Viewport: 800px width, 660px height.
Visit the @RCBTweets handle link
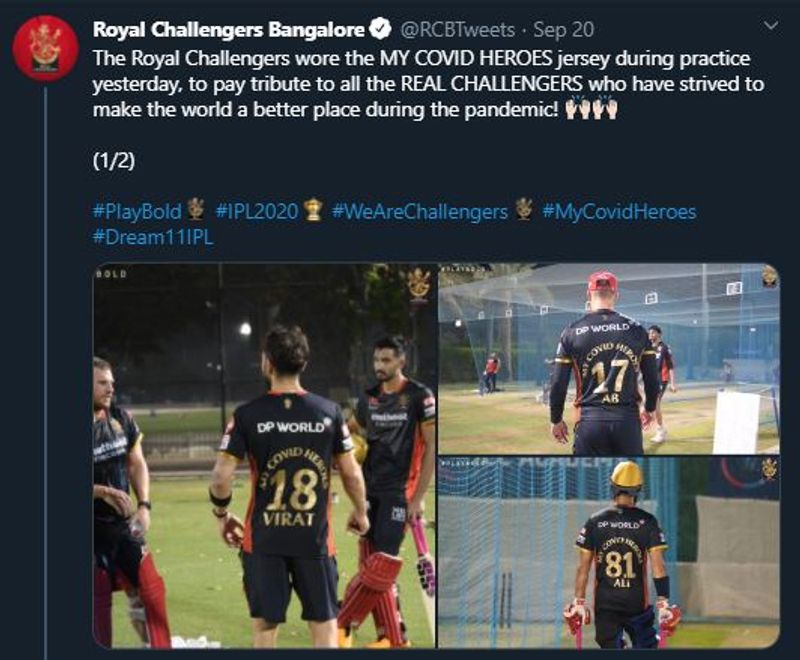pyautogui.click(x=458, y=30)
